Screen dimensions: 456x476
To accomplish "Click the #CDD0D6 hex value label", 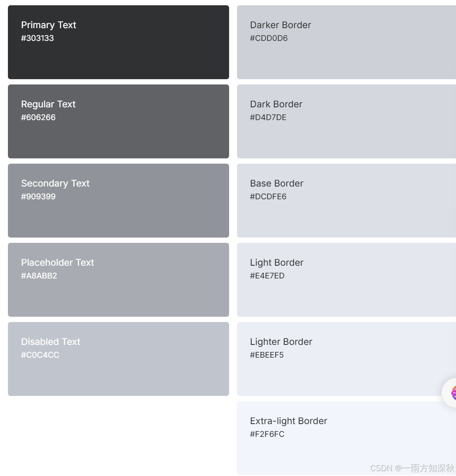I will click(269, 38).
